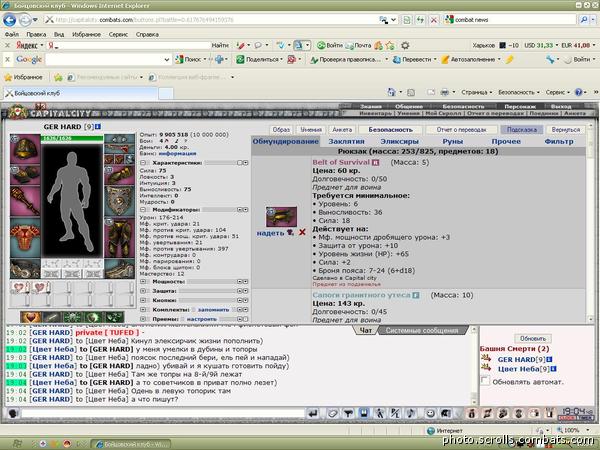The width and height of the screenshot is (600, 450).
Task: Click the smiley emoticons icon
Action: click(x=430, y=414)
